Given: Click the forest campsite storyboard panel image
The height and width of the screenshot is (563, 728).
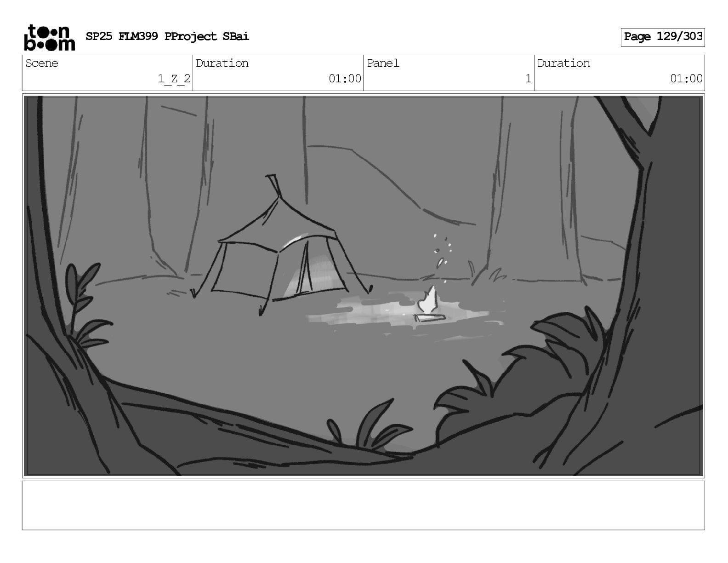Looking at the screenshot, I should (x=364, y=286).
